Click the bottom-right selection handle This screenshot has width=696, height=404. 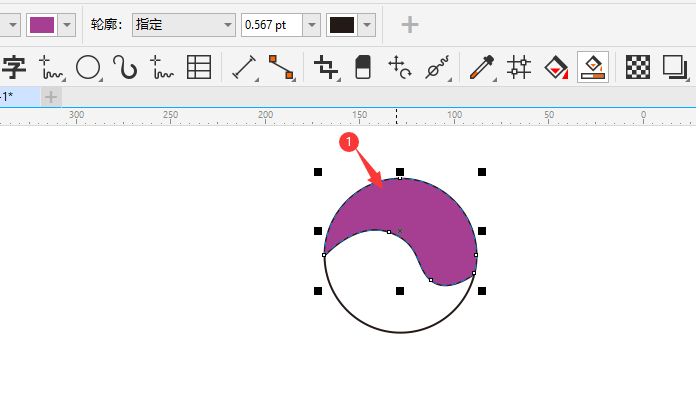[x=482, y=291]
